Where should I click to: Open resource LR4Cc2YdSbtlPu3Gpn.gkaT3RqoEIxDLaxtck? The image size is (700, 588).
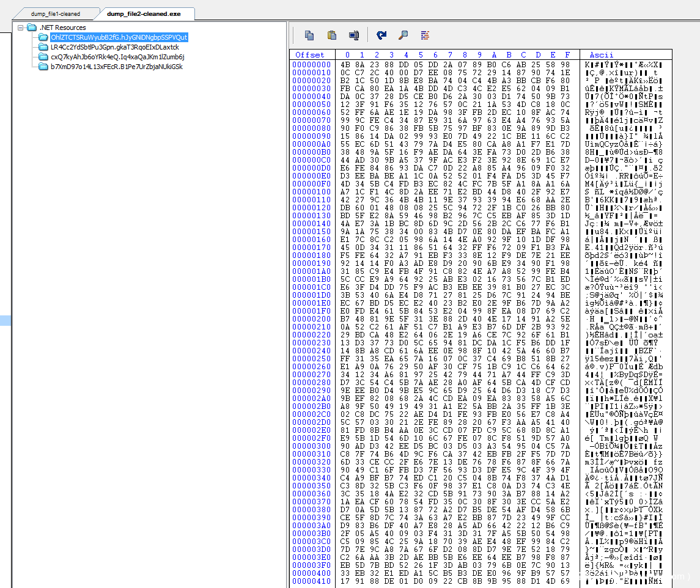(115, 47)
